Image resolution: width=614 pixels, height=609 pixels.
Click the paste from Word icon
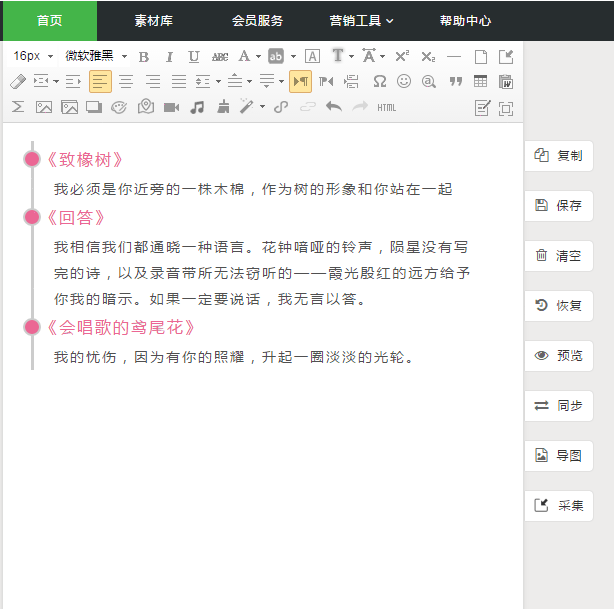506,82
